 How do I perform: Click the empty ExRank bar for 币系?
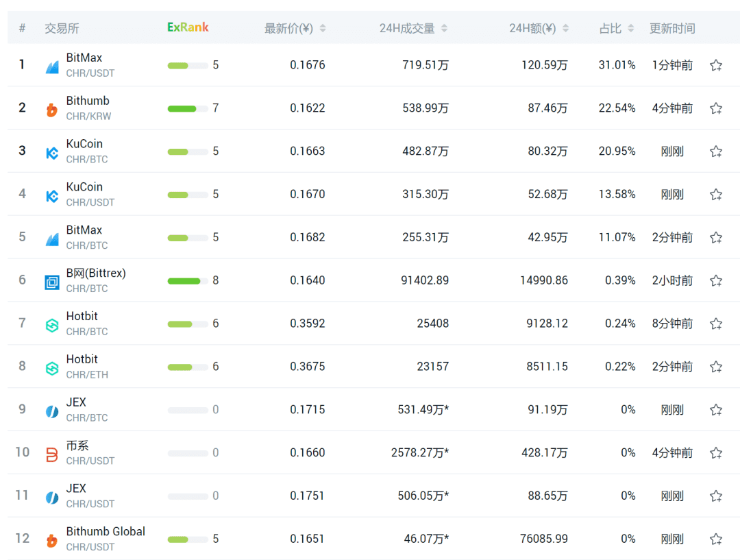[188, 453]
